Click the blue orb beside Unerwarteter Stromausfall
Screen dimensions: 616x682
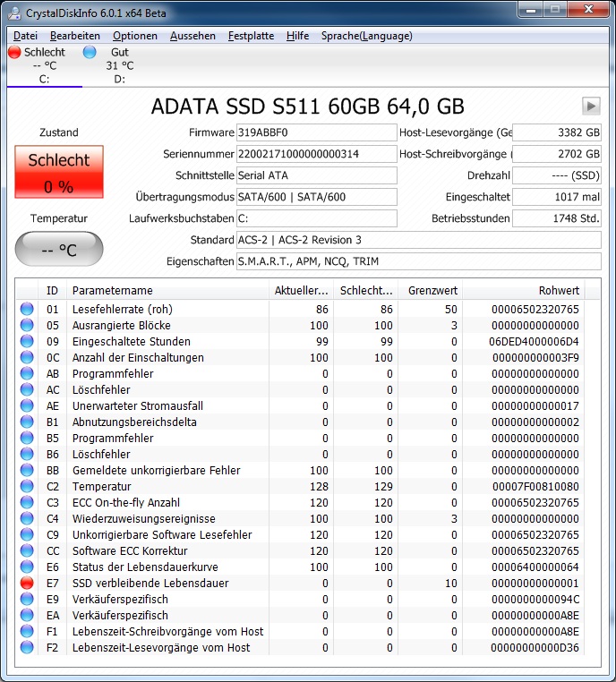[27, 405]
